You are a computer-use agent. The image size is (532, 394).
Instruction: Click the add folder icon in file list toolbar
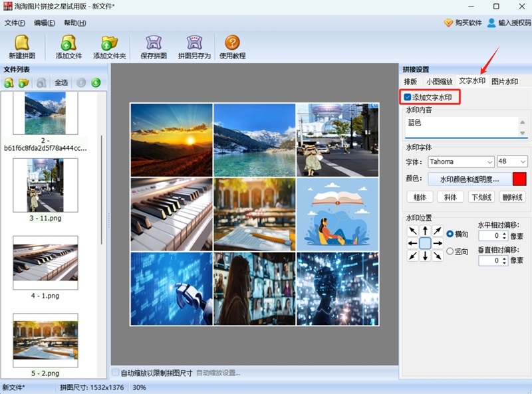tap(24, 82)
